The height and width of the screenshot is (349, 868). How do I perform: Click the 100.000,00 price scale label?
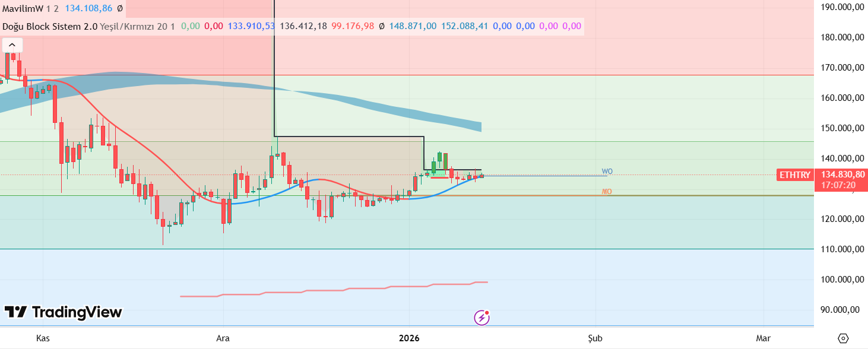(842, 280)
